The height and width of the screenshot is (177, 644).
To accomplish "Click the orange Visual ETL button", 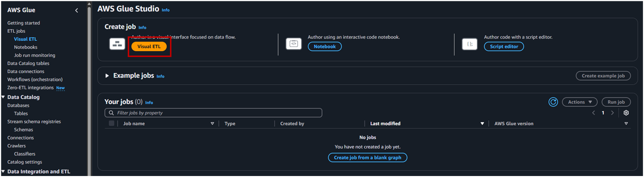I will click(149, 46).
